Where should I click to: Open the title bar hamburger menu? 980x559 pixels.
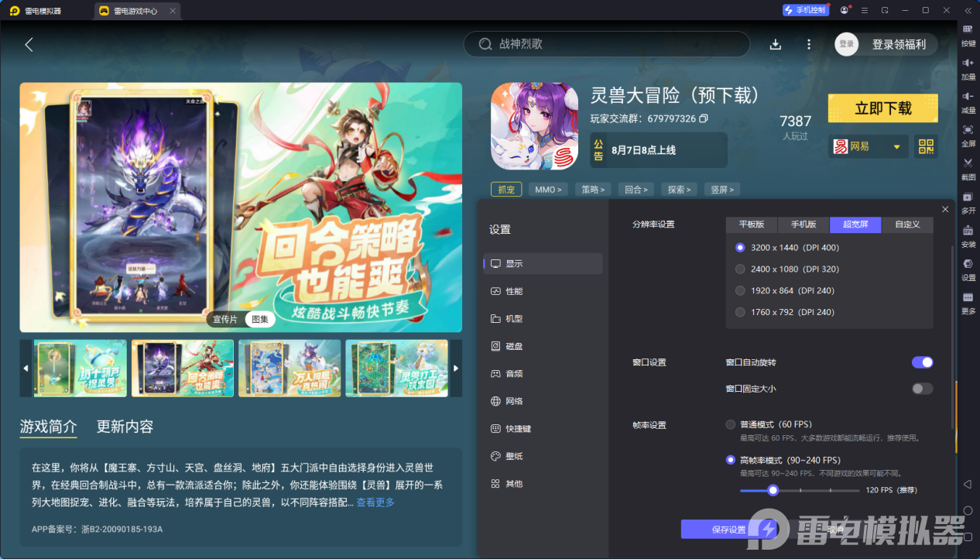[x=864, y=10]
